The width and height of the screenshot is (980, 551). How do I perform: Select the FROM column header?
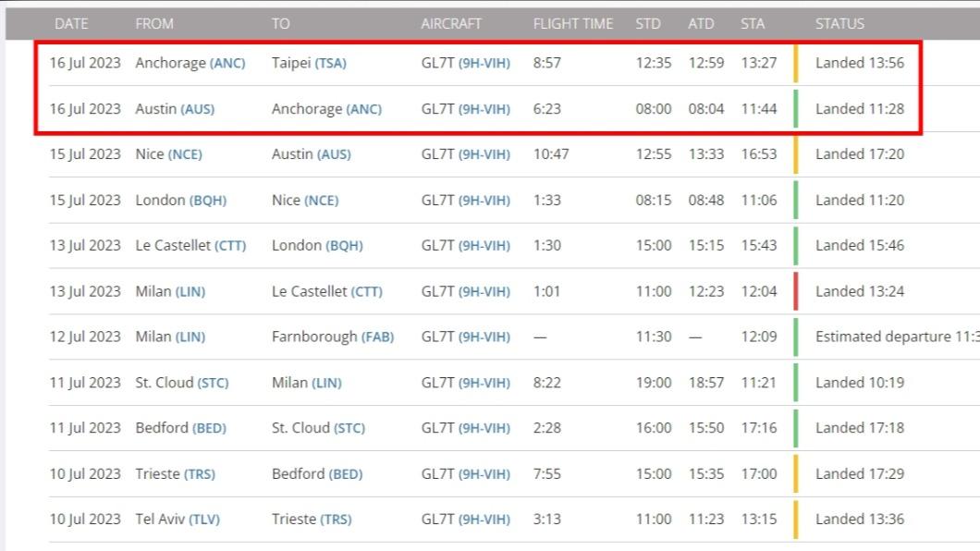coord(154,24)
